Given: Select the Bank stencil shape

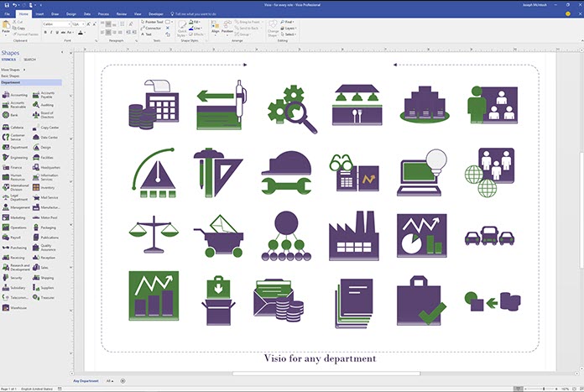Looking at the screenshot, I should [x=10, y=115].
